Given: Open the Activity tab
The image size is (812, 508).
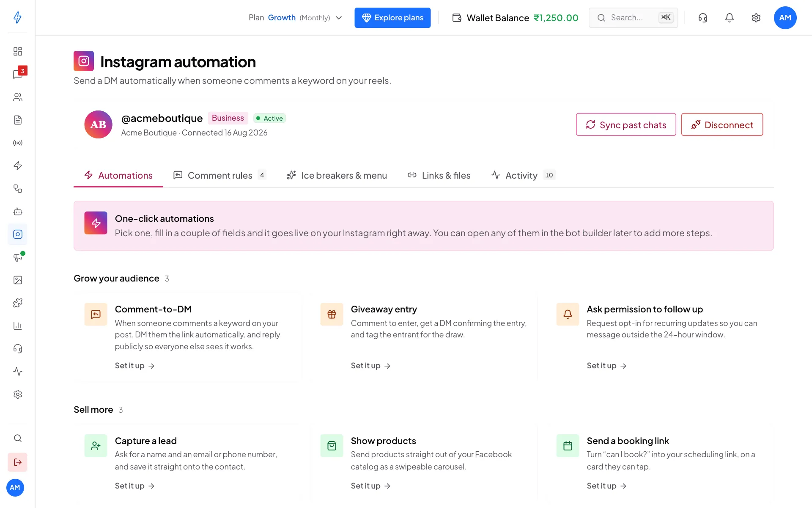Looking at the screenshot, I should (523, 175).
